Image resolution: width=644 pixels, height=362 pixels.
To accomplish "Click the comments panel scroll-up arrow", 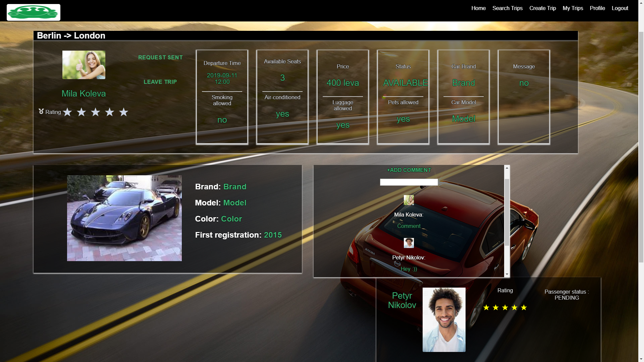I will [x=507, y=168].
